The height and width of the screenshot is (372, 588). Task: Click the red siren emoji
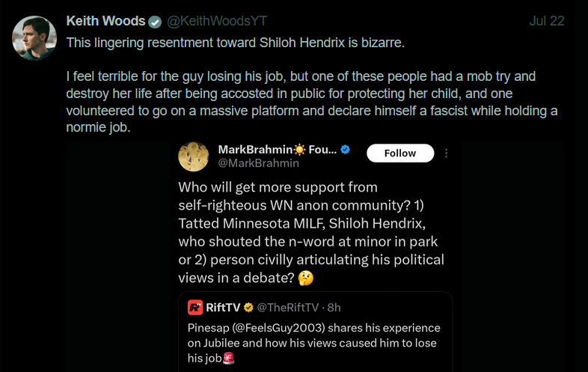pyautogui.click(x=229, y=359)
